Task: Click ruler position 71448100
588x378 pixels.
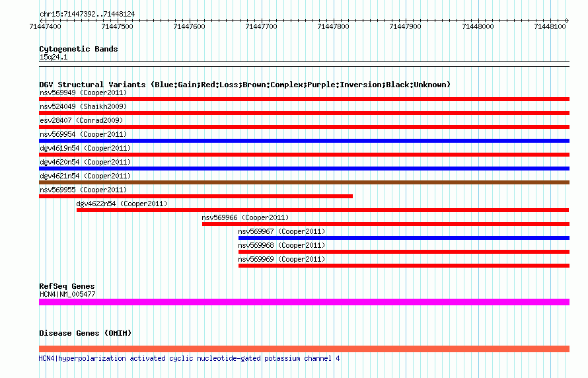Action: (550, 26)
